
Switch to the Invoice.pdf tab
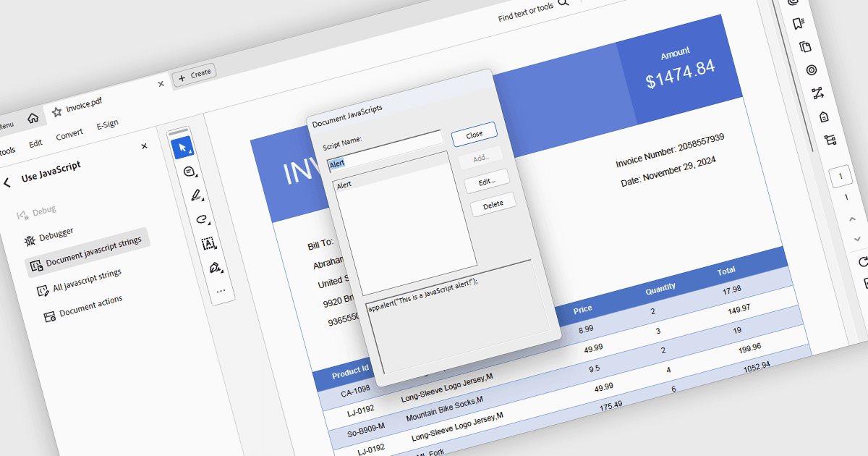tap(84, 106)
